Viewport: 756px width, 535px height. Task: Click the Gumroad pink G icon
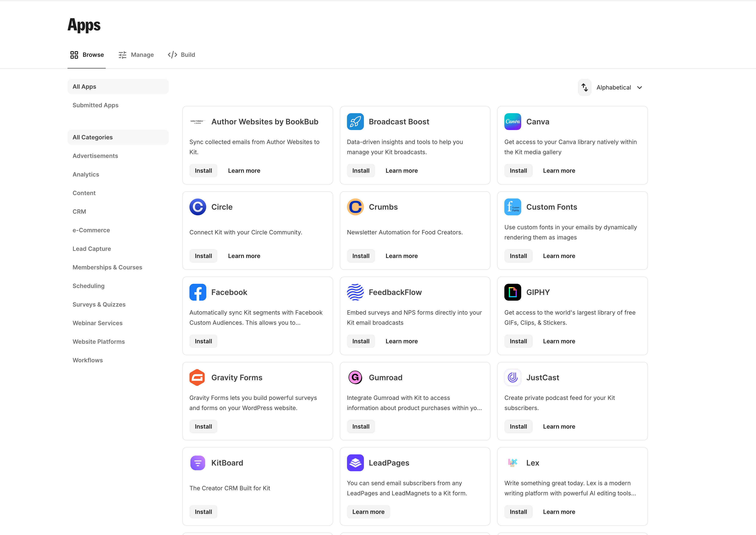[x=355, y=377]
